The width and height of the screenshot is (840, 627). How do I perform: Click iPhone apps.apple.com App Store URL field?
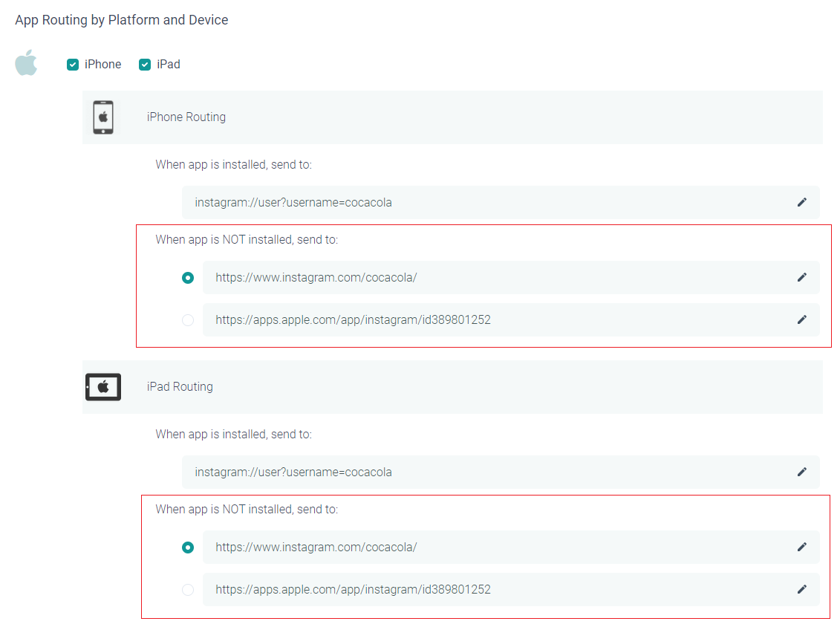(511, 320)
